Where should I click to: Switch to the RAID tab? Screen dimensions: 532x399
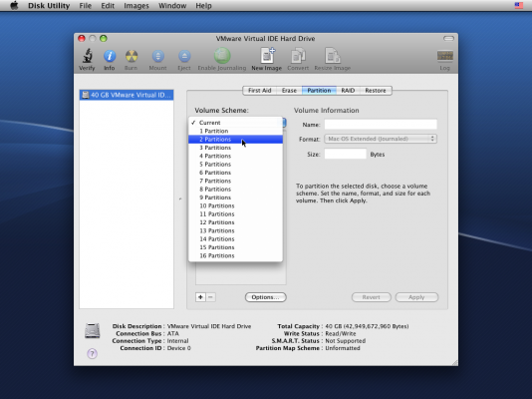pyautogui.click(x=348, y=91)
